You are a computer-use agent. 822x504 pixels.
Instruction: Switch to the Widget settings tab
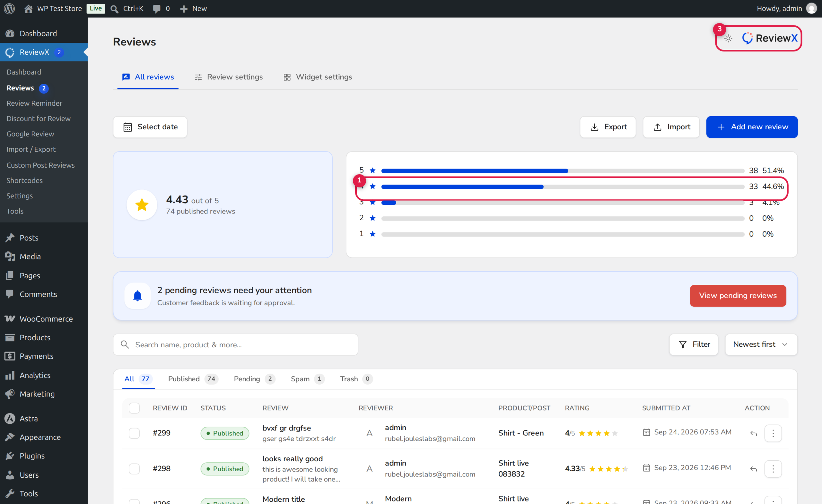click(318, 77)
